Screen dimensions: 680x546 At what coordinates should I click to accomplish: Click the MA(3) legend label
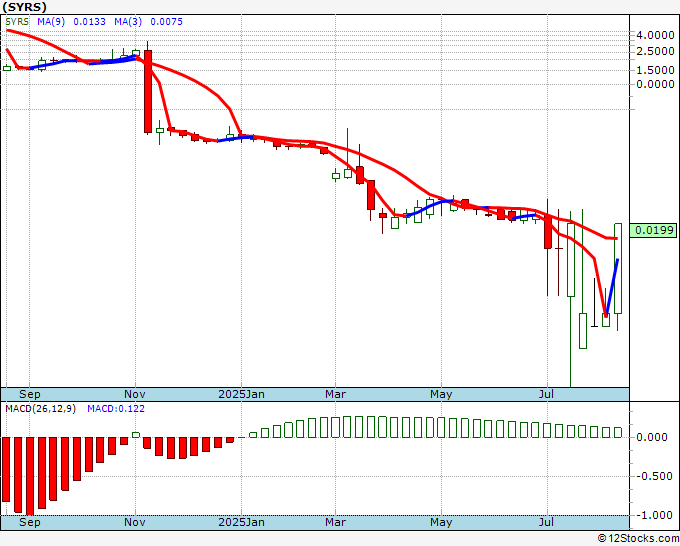point(128,22)
